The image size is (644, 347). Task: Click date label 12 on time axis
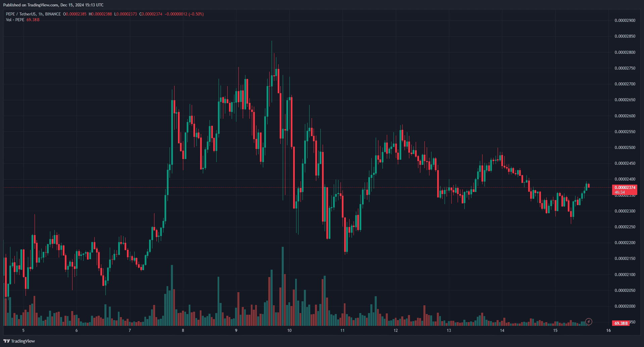396,331
